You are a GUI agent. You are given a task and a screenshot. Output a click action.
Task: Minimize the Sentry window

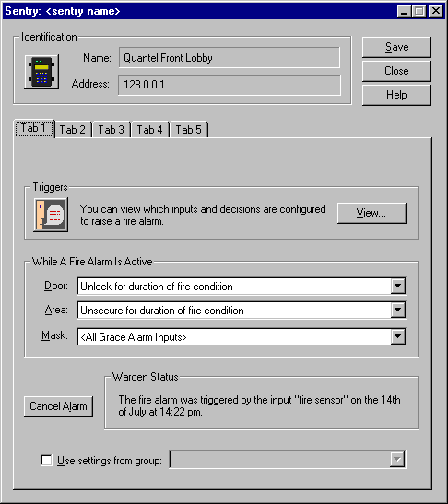coord(404,11)
